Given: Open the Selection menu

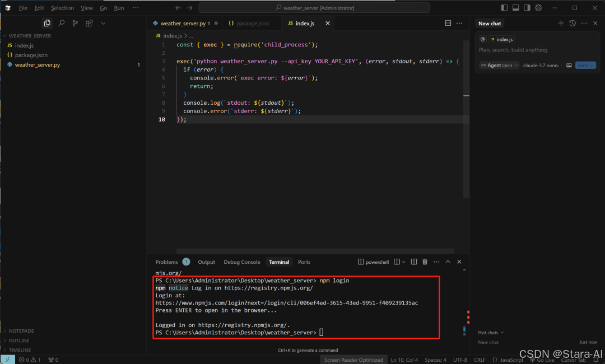Looking at the screenshot, I should tap(62, 8).
